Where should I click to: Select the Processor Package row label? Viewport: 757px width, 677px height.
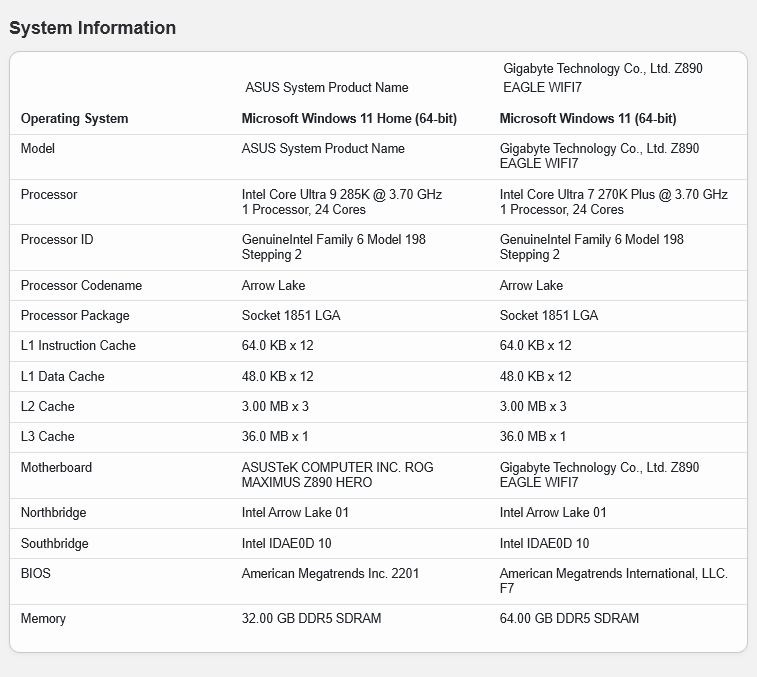(x=75, y=315)
